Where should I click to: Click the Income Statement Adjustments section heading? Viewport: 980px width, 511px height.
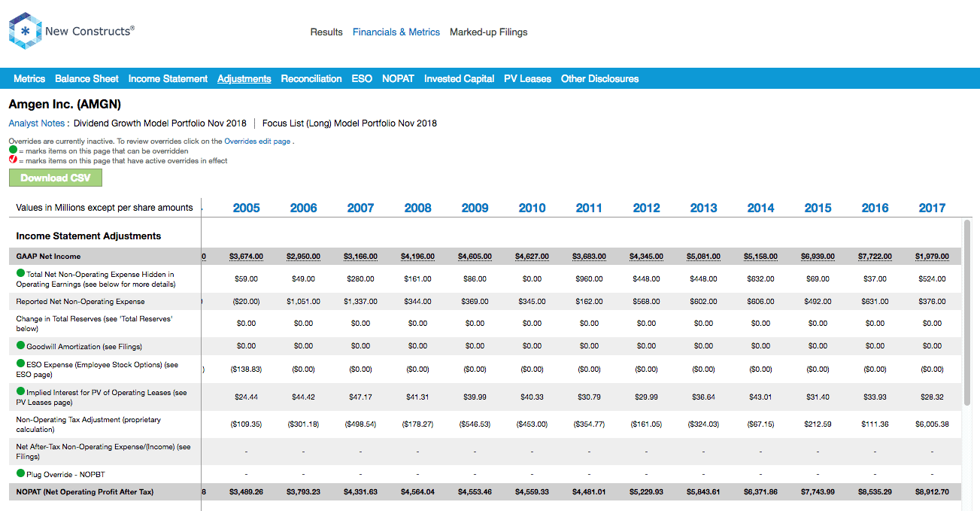tap(89, 236)
